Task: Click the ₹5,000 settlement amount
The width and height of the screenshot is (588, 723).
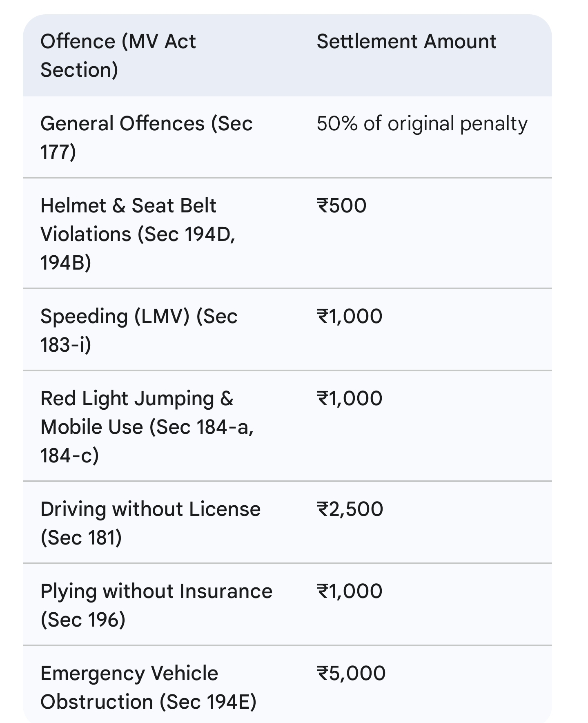Action: [351, 674]
